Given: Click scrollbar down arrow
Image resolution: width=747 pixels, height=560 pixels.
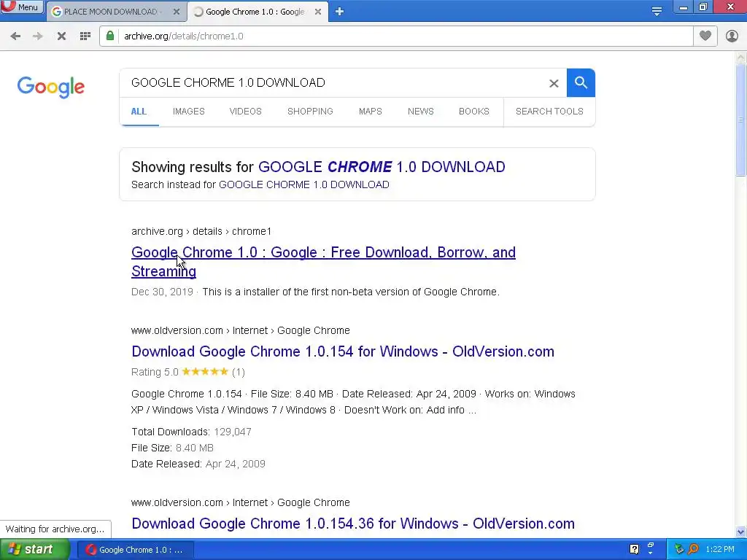Looking at the screenshot, I should click(741, 532).
